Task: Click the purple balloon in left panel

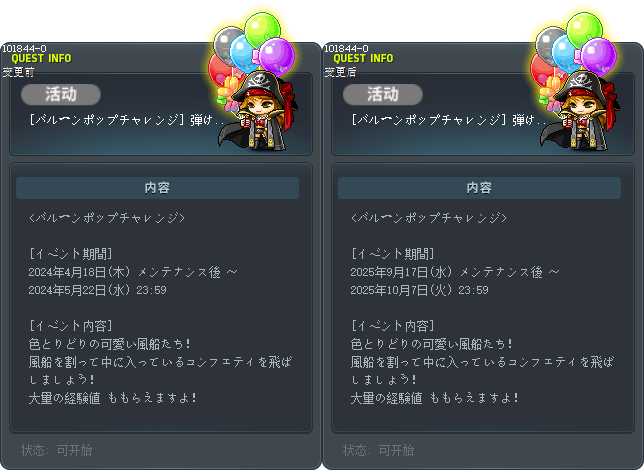Action: coord(277,56)
